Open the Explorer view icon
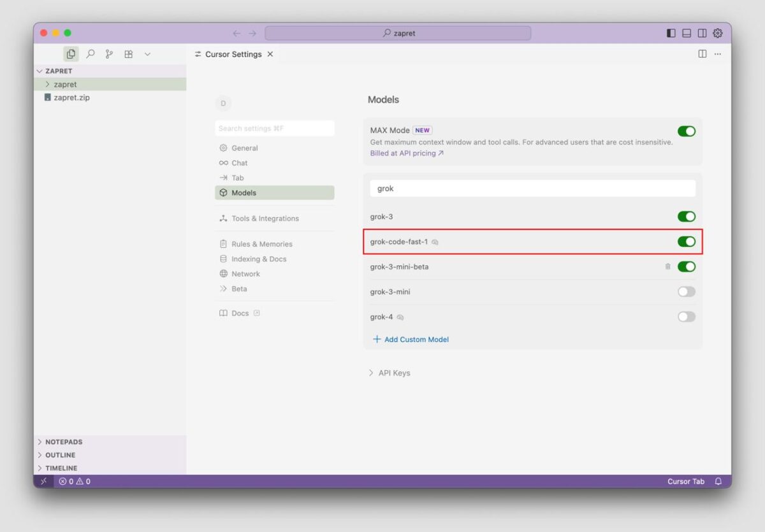The height and width of the screenshot is (532, 765). point(71,54)
